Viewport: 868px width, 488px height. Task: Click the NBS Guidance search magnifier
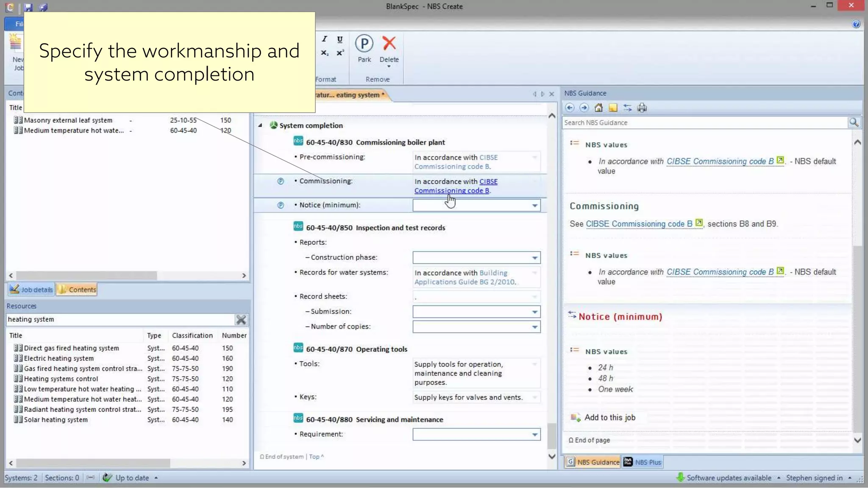854,122
